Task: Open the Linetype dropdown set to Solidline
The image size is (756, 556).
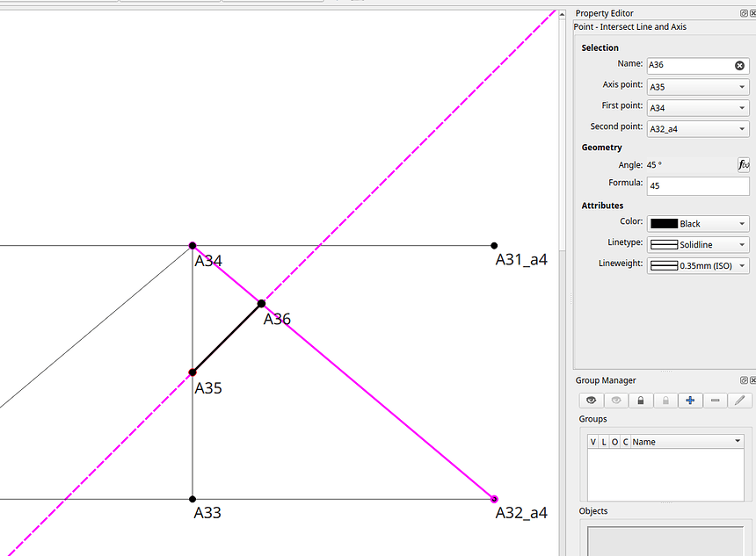Action: [x=698, y=245]
